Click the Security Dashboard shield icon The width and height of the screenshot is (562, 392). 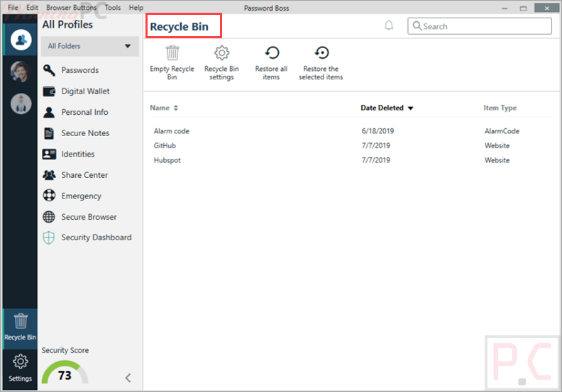(x=49, y=237)
